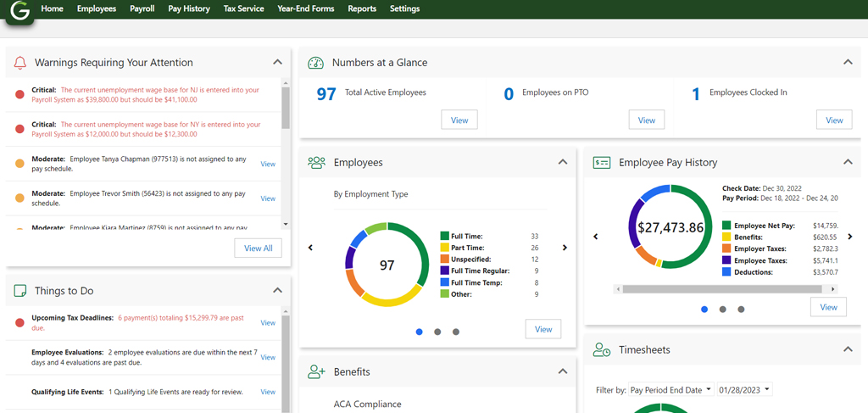Click View link for Upcoming Tax Deadlines
Image resolution: width=868 pixels, height=413 pixels.
click(268, 323)
